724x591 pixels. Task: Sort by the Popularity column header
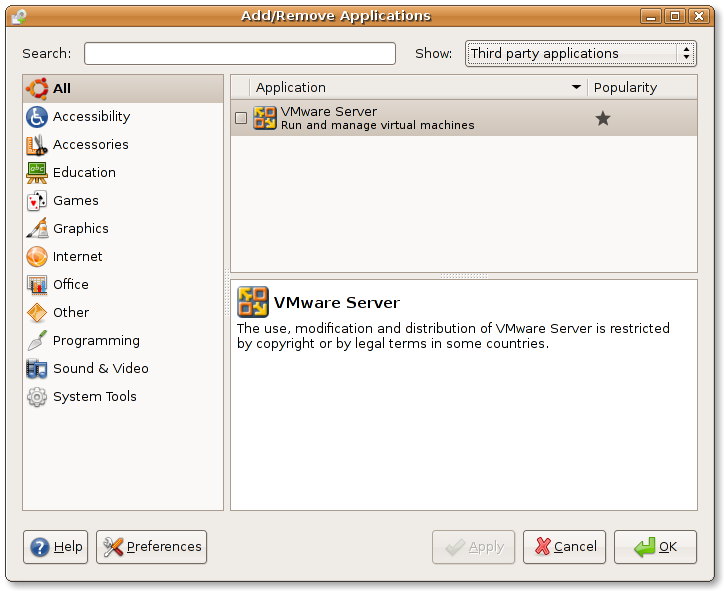(642, 87)
